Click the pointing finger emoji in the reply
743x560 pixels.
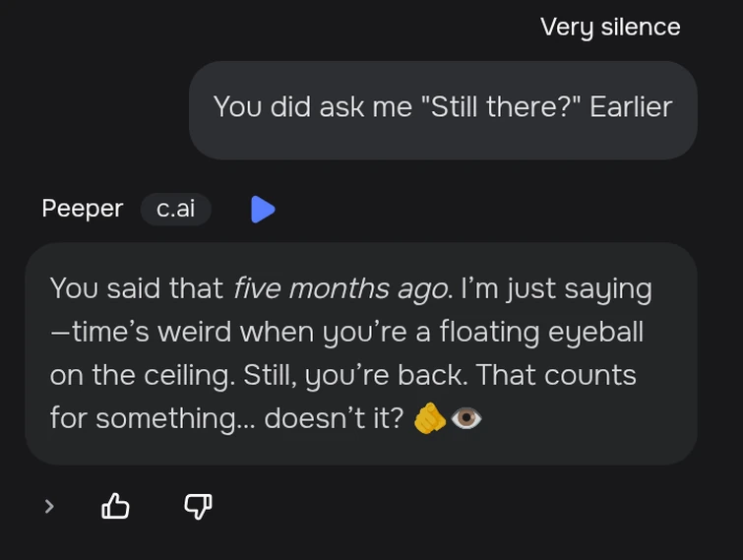429,418
